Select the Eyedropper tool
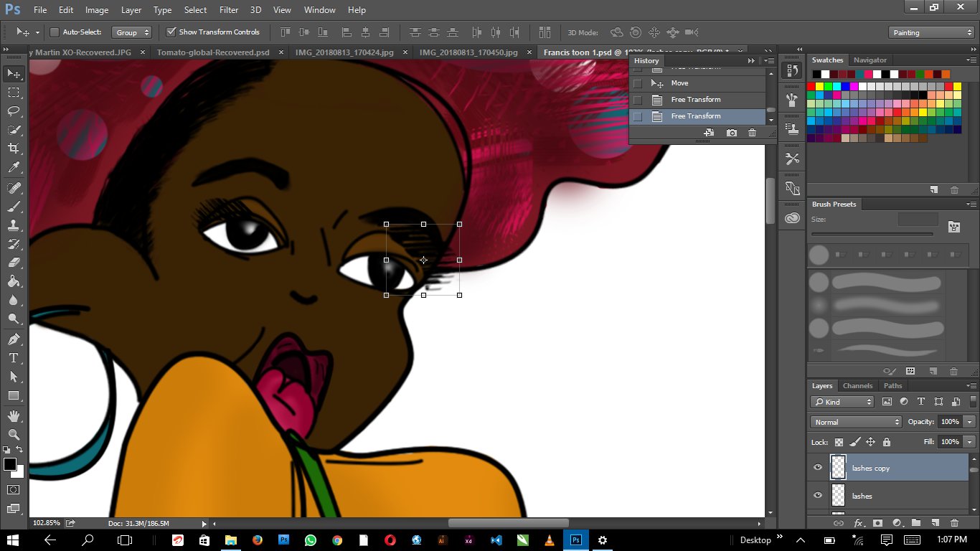The width and height of the screenshot is (980, 551). point(14,167)
